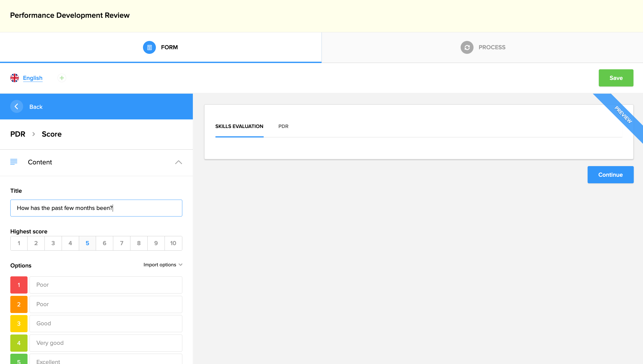The image size is (643, 364).
Task: Select highest score 10
Action: (173, 243)
